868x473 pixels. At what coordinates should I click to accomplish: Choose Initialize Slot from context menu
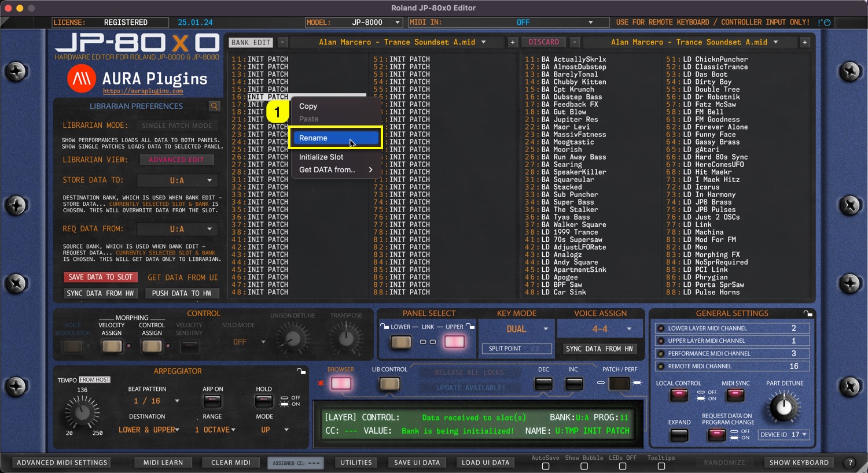click(x=321, y=157)
